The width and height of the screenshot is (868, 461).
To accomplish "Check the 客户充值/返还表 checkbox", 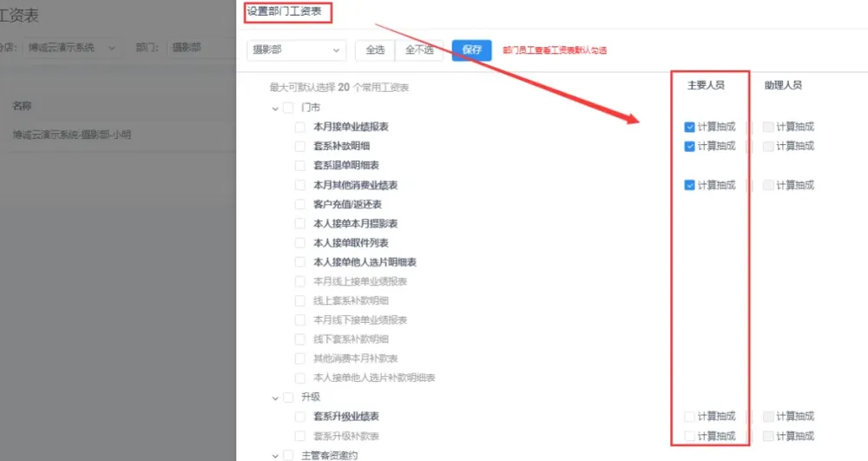I will [x=300, y=204].
